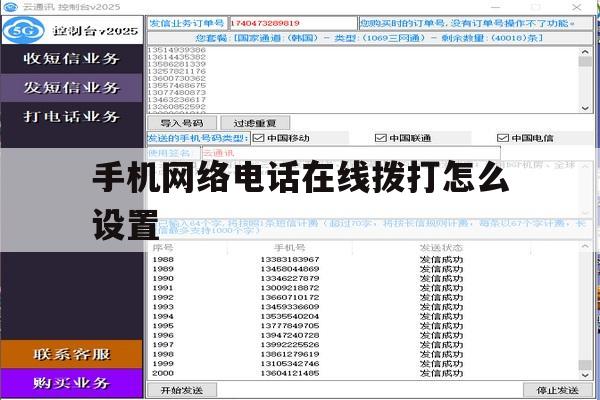This screenshot has height=400, width=600.
Task: Click the package info line 您套餐
Action: (369, 38)
